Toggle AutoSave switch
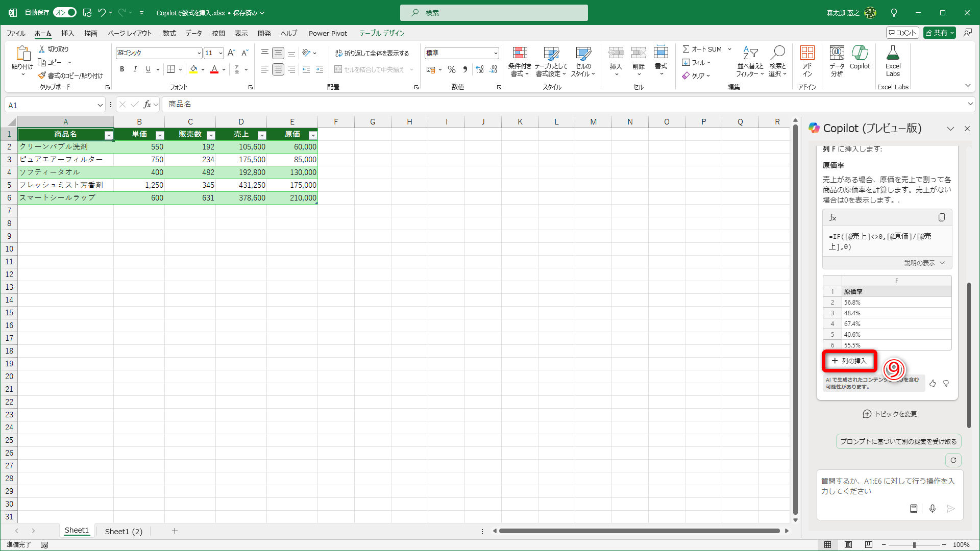Image resolution: width=980 pixels, height=551 pixels. pos(65,12)
